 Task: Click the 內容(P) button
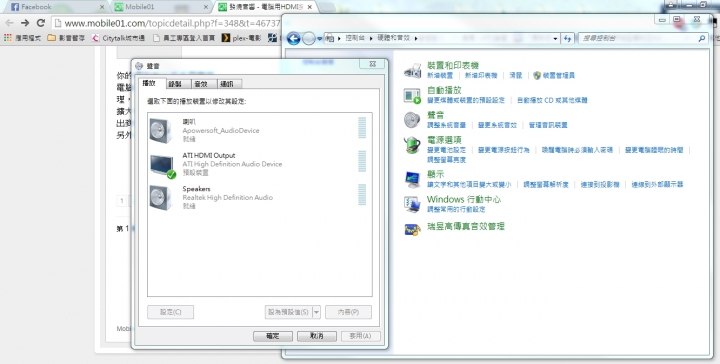pyautogui.click(x=348, y=312)
